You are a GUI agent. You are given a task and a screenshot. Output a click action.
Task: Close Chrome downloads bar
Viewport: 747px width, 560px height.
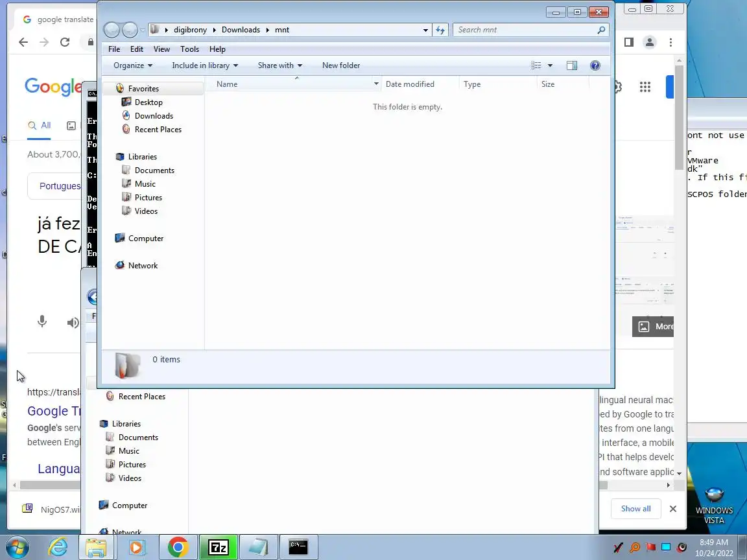tap(672, 509)
